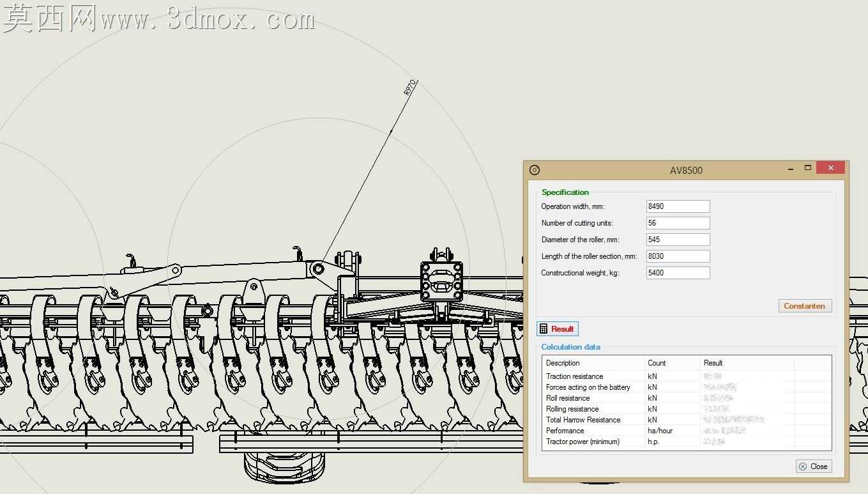Click the ha/hour unit cell
This screenshot has height=494, width=868.
660,431
